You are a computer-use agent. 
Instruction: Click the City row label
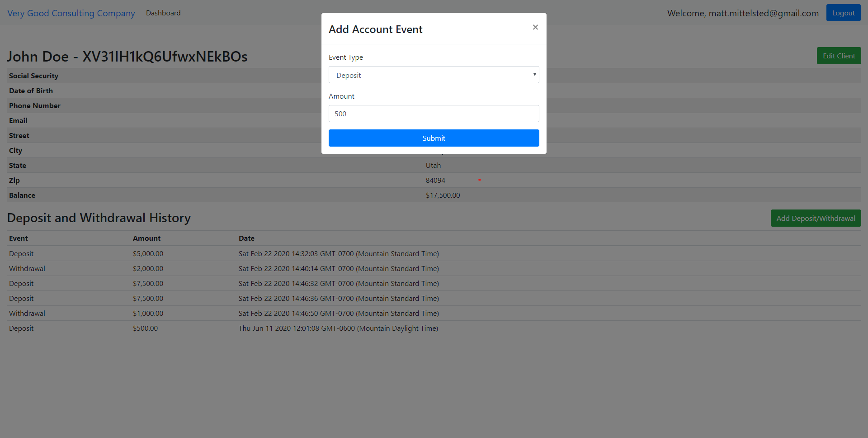click(15, 150)
